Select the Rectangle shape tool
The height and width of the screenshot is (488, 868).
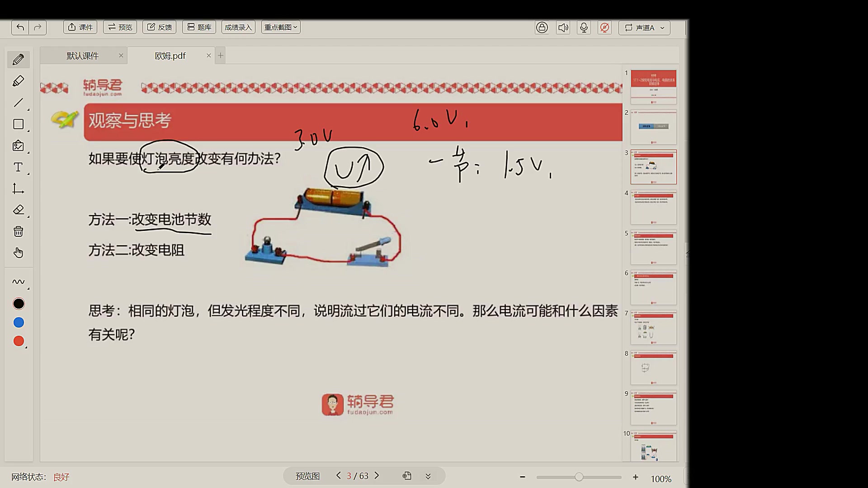[18, 124]
